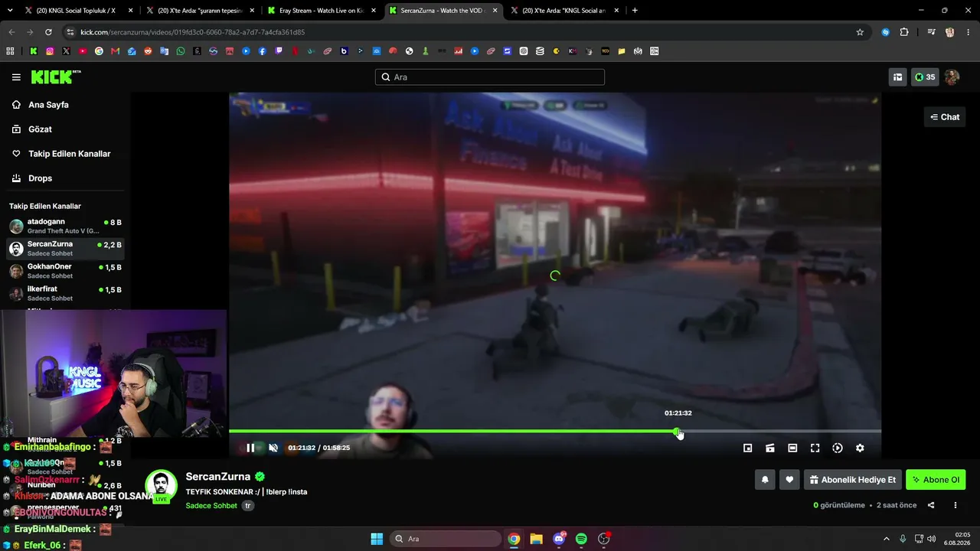This screenshot has height=551, width=980.
Task: Click the tr language tag
Action: coord(248,506)
